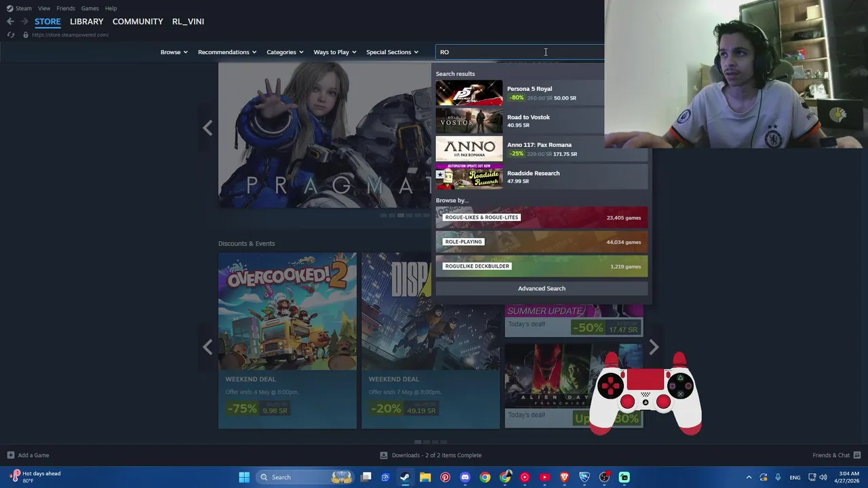Browse the Roguelike Deckbuilder tag
Viewport: 868px width, 488px height.
click(542, 266)
